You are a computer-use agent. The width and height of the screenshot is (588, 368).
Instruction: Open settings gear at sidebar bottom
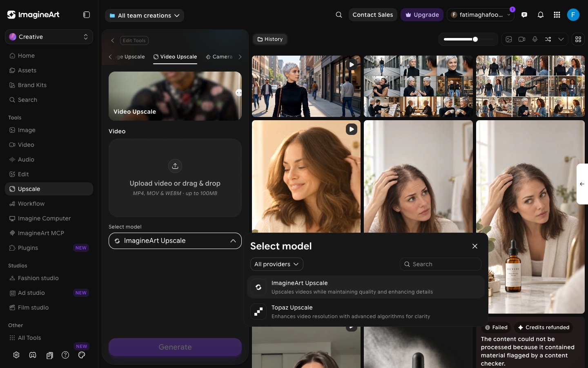pyautogui.click(x=16, y=355)
